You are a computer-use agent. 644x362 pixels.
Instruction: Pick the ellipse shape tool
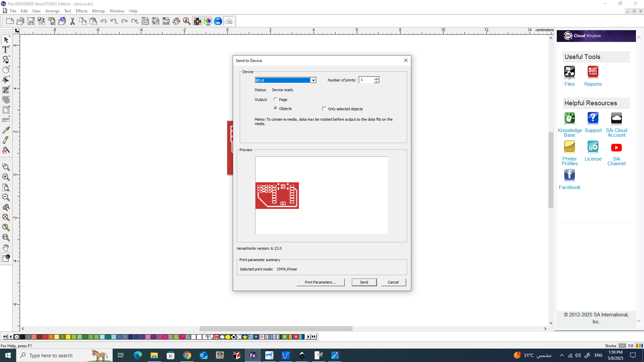6,70
